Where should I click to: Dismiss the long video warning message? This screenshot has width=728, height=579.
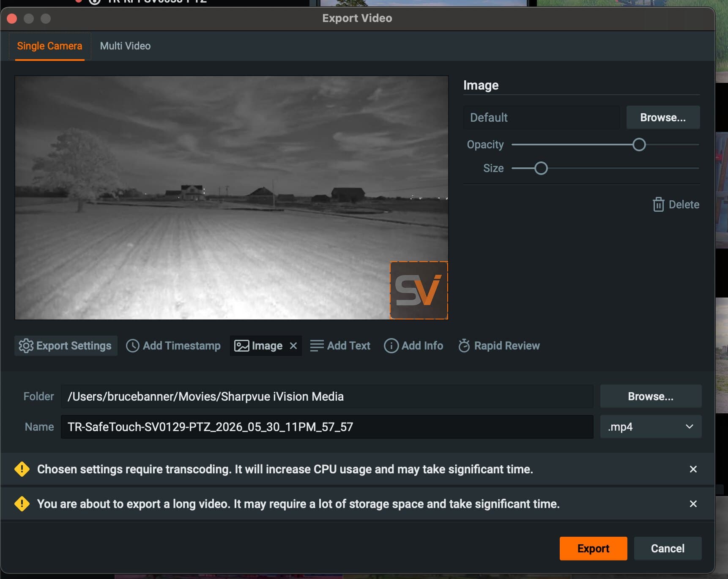[693, 504]
